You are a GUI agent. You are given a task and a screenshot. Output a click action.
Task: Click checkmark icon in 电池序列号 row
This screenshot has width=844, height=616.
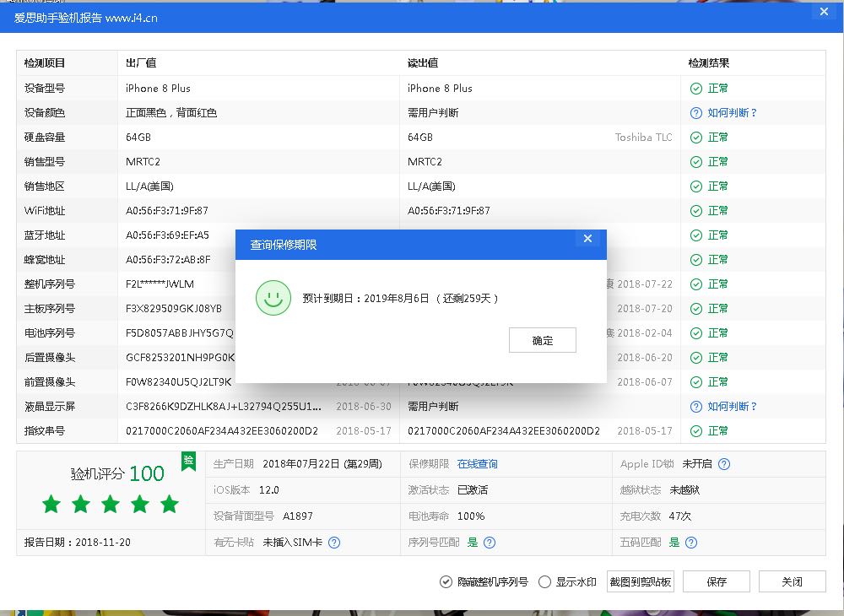pyautogui.click(x=696, y=333)
